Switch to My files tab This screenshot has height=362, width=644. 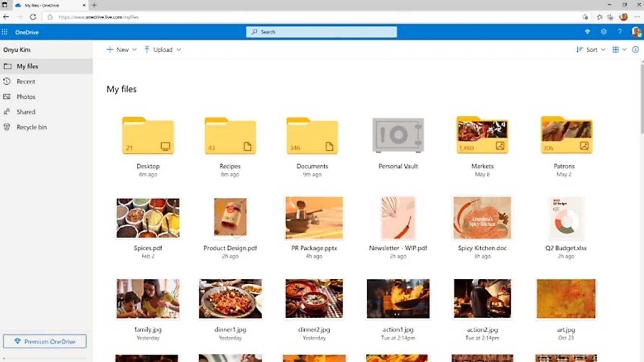[27, 66]
